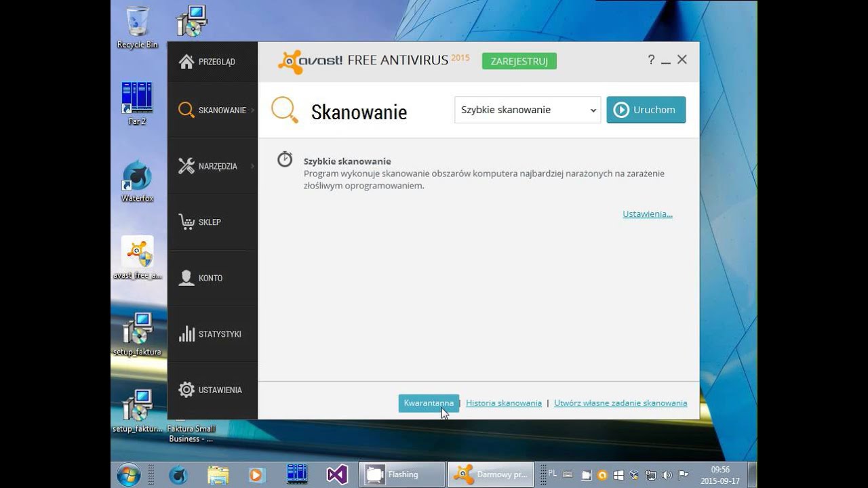
Task: Open Ustawienia in the sidebar
Action: [x=212, y=390]
